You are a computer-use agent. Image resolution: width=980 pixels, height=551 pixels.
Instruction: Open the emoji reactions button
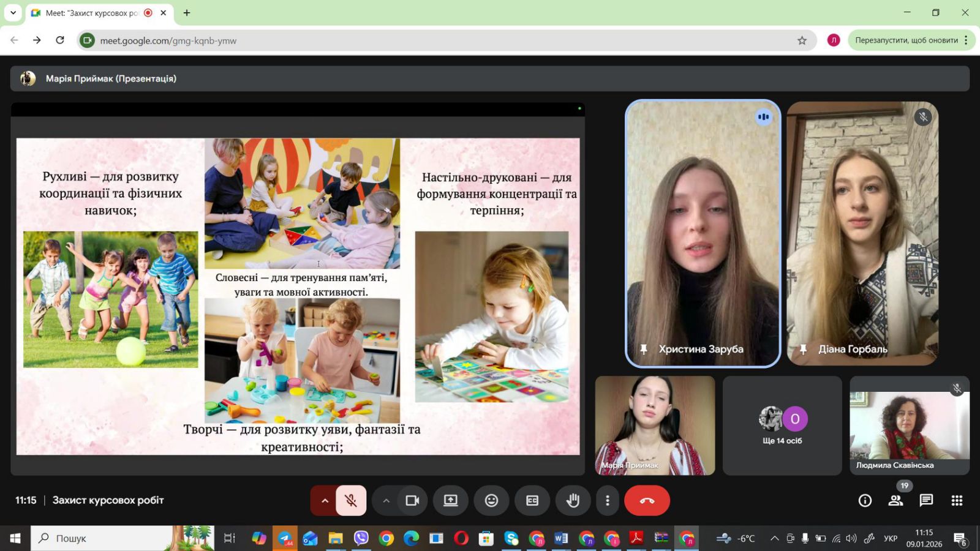pyautogui.click(x=491, y=501)
